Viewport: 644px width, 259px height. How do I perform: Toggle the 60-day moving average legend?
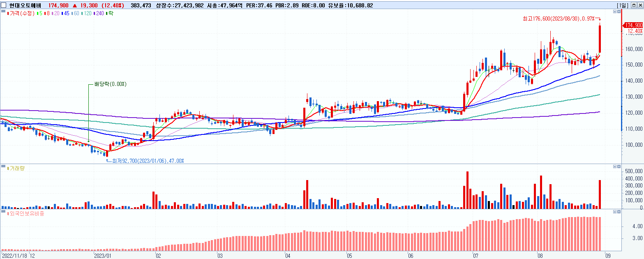tap(75, 14)
